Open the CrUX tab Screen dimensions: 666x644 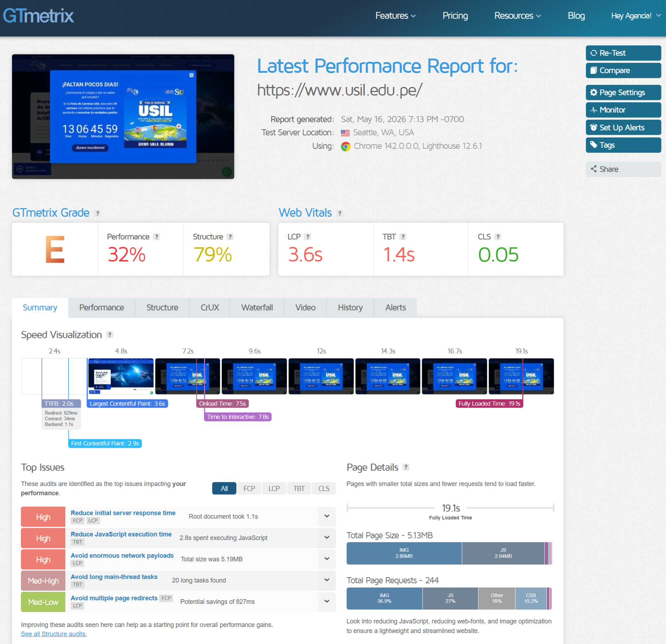click(210, 308)
